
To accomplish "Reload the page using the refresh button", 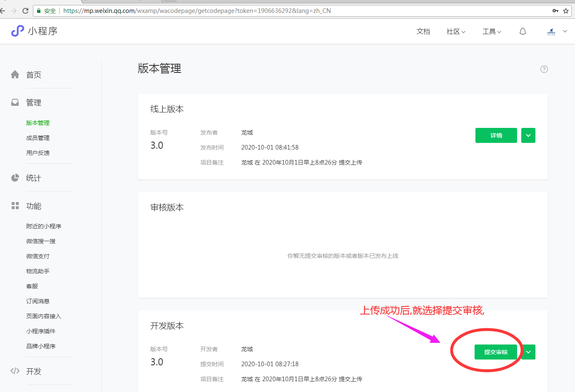I will (25, 11).
